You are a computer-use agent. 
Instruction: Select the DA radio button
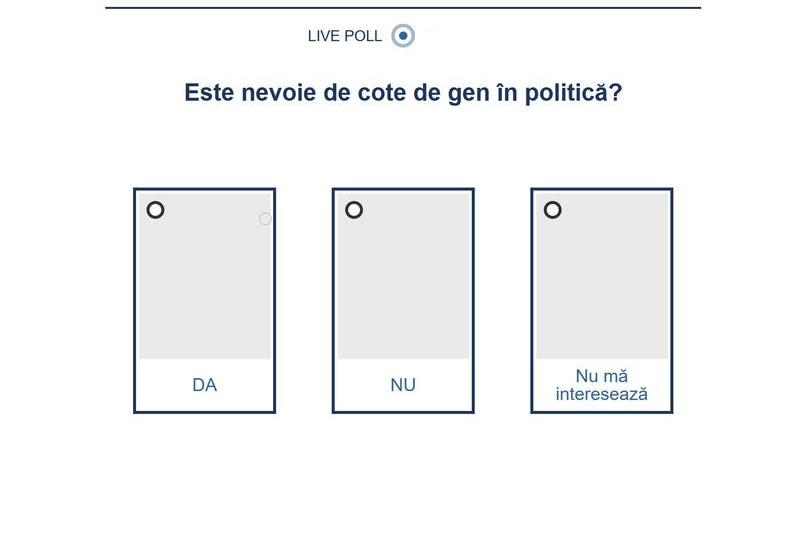155,210
